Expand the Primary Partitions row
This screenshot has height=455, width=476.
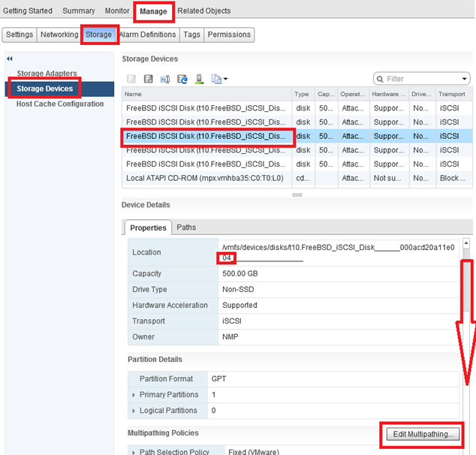tap(134, 395)
